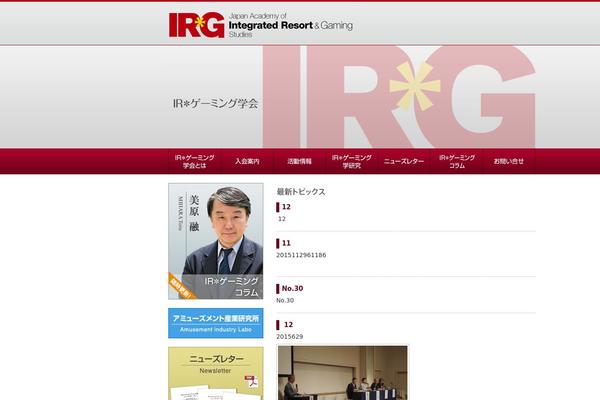Open the お問い合せ menu item
This screenshot has height=400, width=600.
[509, 162]
